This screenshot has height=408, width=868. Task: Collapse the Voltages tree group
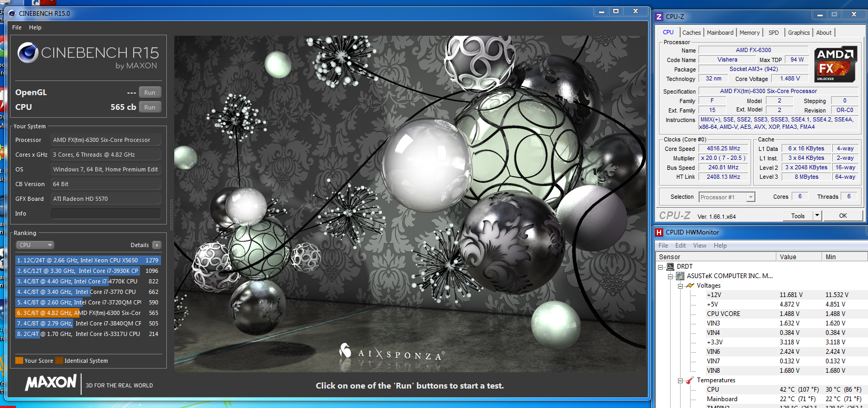(x=680, y=286)
